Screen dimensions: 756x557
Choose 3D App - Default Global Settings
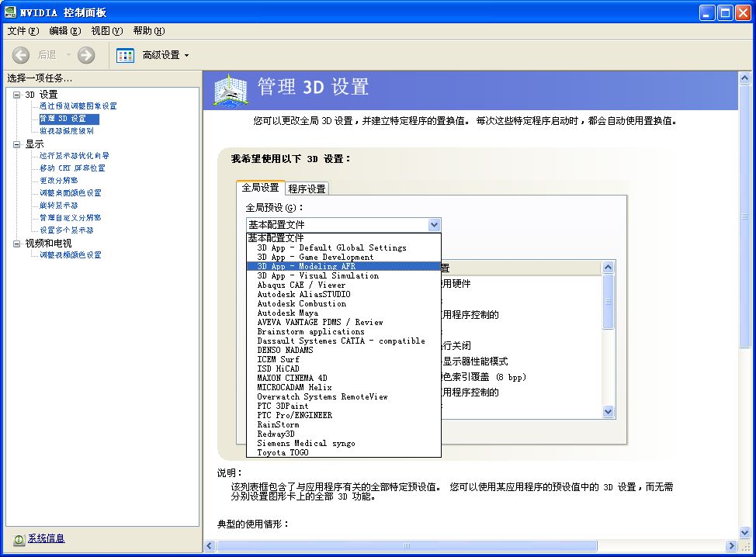(x=344, y=247)
